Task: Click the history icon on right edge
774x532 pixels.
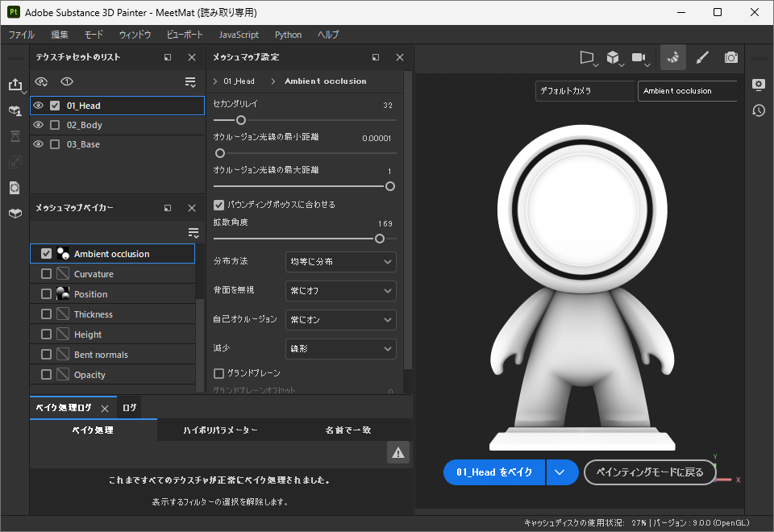Action: tap(758, 110)
